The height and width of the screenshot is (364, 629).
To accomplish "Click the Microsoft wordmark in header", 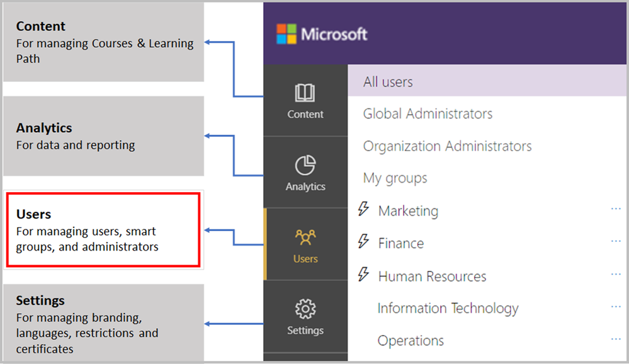I will [334, 34].
